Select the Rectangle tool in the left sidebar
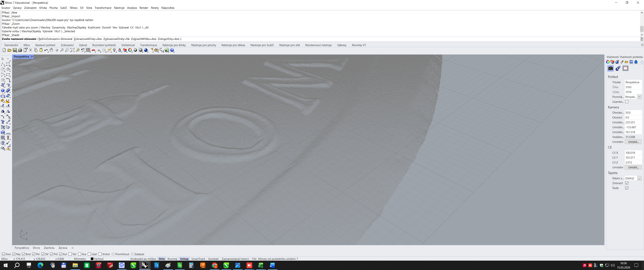 tap(8, 75)
